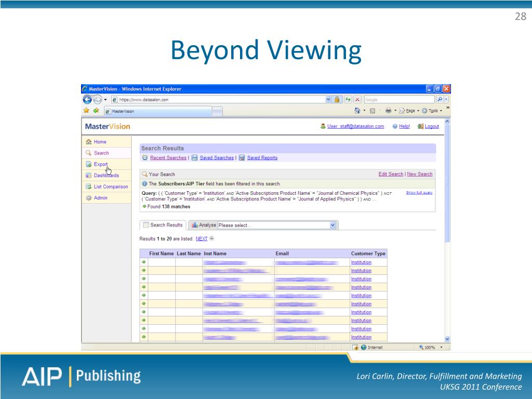The height and width of the screenshot is (399, 532).
Task: Click the New Search link
Action: (x=420, y=174)
